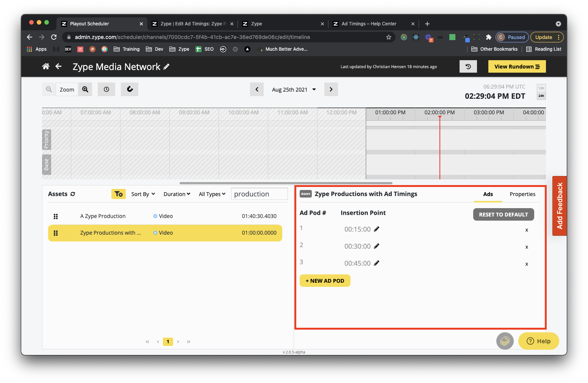
Task: Remove ad pod 3 with its x
Action: [527, 264]
